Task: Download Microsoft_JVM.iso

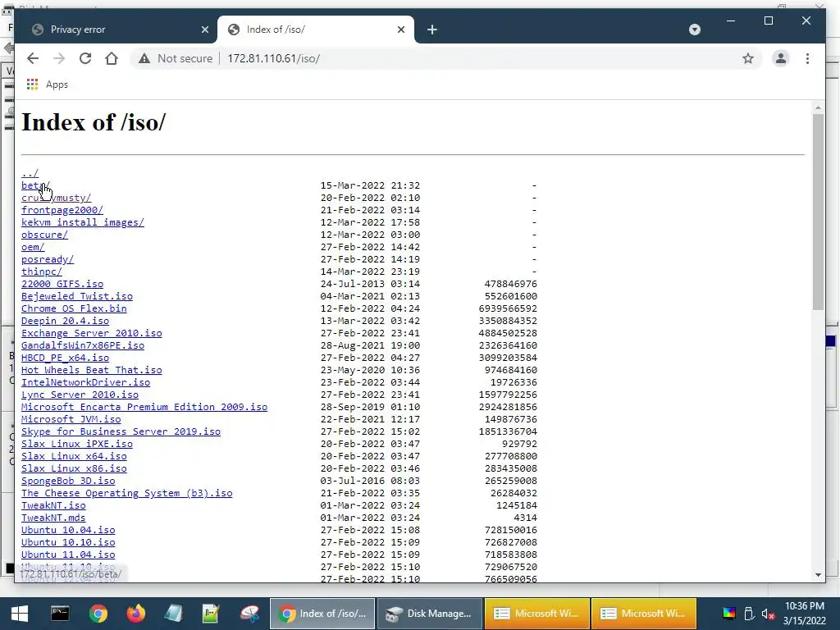Action: (x=71, y=419)
